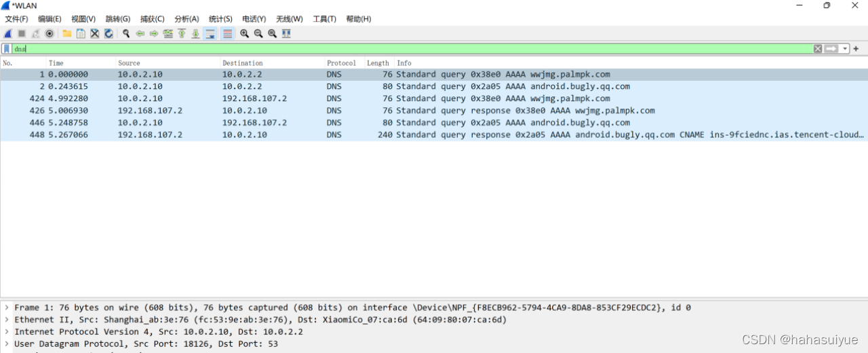Expand User Datagram Protocol details

pyautogui.click(x=6, y=344)
